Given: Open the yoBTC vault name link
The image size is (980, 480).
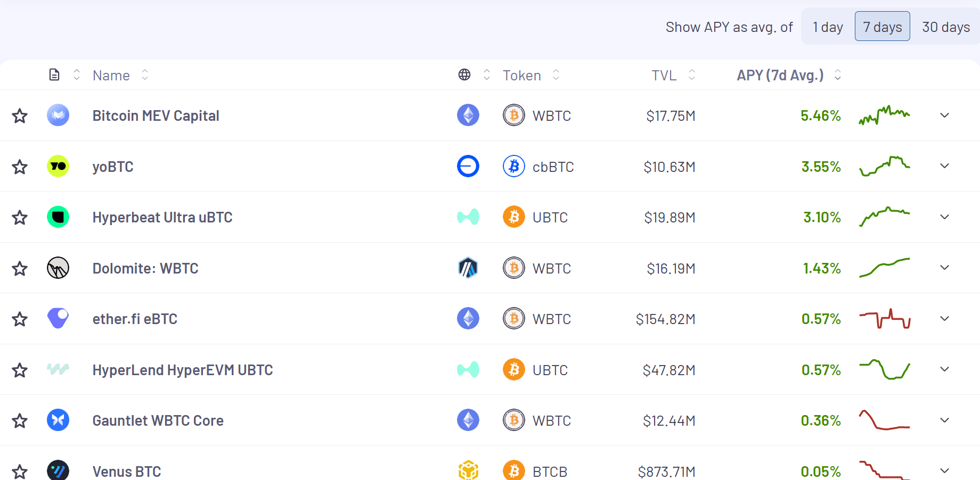Looking at the screenshot, I should click(113, 167).
